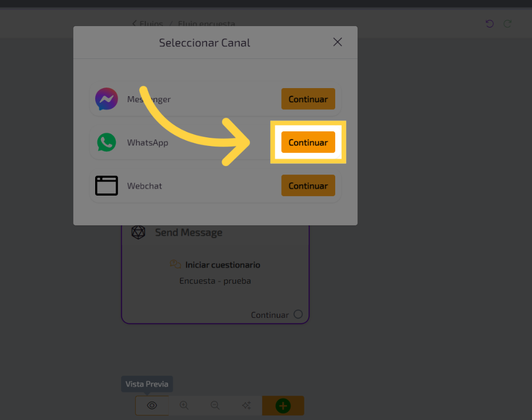Viewport: 532px width, 420px height.
Task: Click the WhatsApp channel label
Action: [x=148, y=143]
